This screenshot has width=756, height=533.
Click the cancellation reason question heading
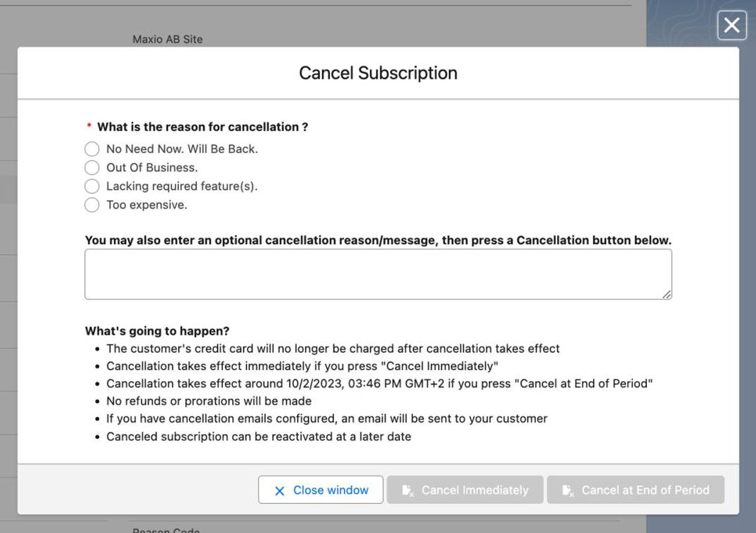click(203, 127)
